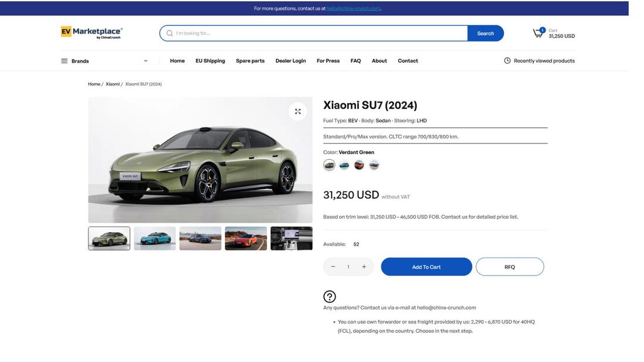Select the green car thumbnail
This screenshot has height=362, width=644.
pos(109,239)
